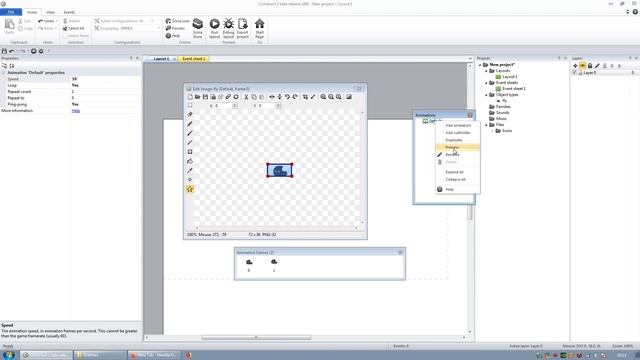Open the File menu
The width and height of the screenshot is (640, 360).
[x=11, y=12]
